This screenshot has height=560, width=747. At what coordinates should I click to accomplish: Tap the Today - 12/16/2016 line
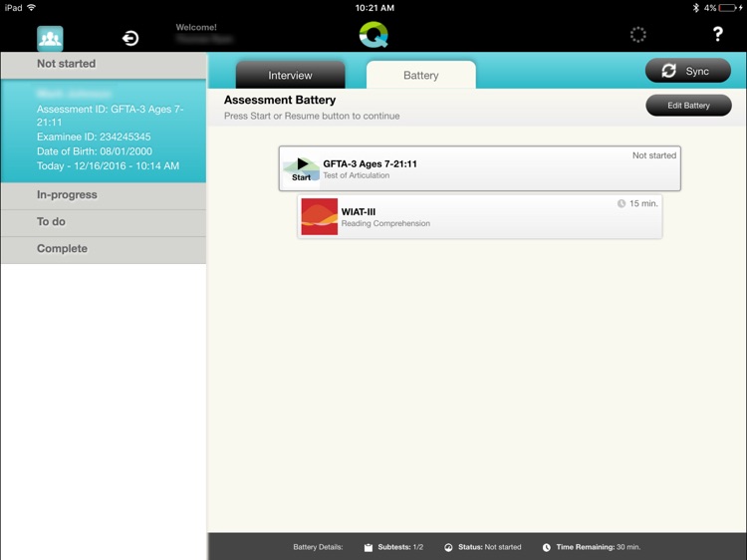point(109,165)
